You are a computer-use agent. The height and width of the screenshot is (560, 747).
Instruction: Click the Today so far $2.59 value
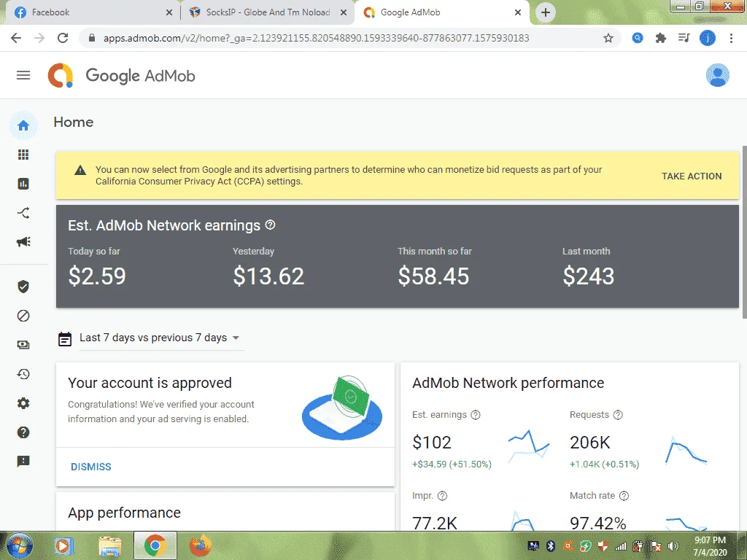click(x=97, y=276)
